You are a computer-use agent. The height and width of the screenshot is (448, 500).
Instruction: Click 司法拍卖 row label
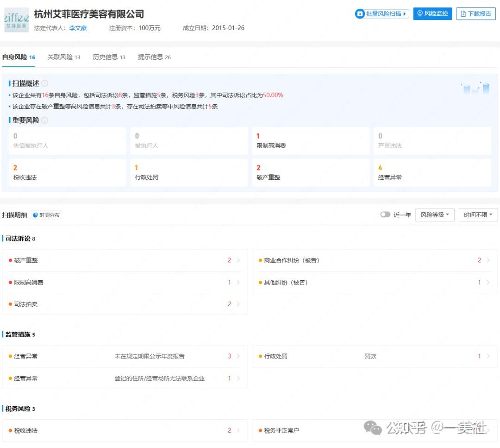coord(26,304)
